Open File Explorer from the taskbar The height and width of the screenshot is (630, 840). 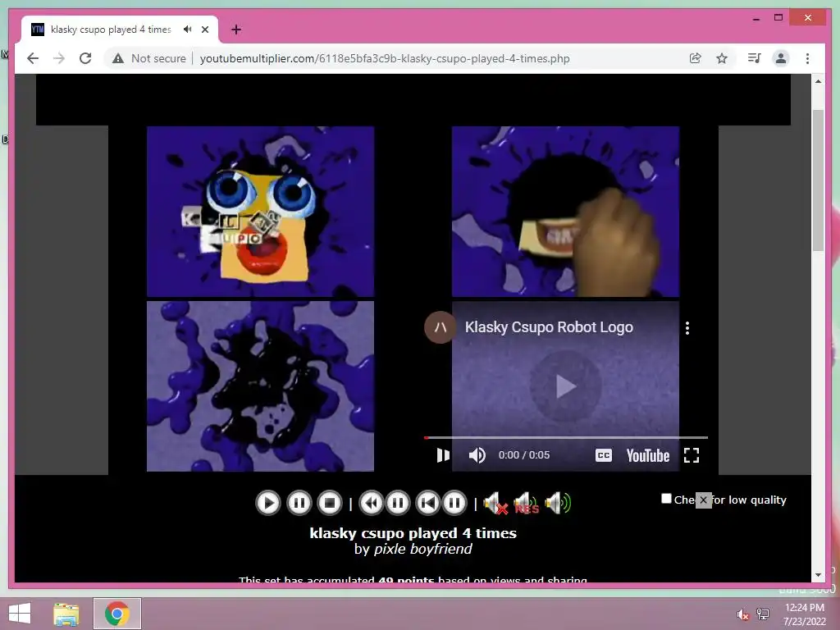tap(66, 614)
